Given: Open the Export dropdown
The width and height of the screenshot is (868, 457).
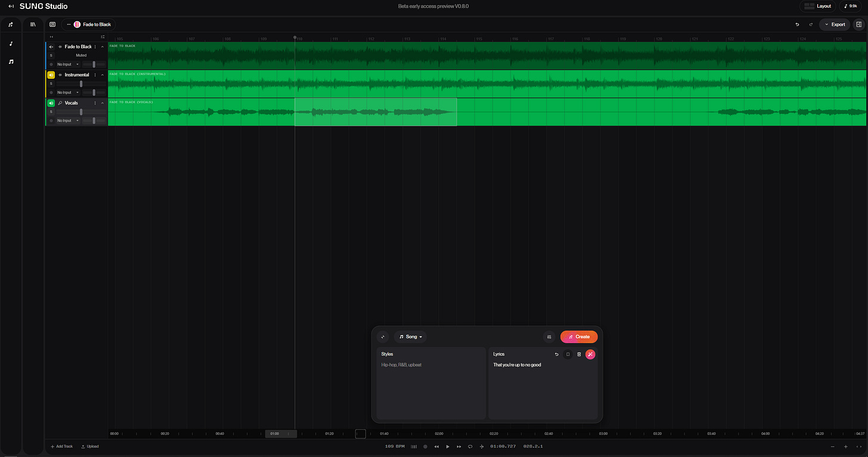Looking at the screenshot, I should (x=835, y=24).
